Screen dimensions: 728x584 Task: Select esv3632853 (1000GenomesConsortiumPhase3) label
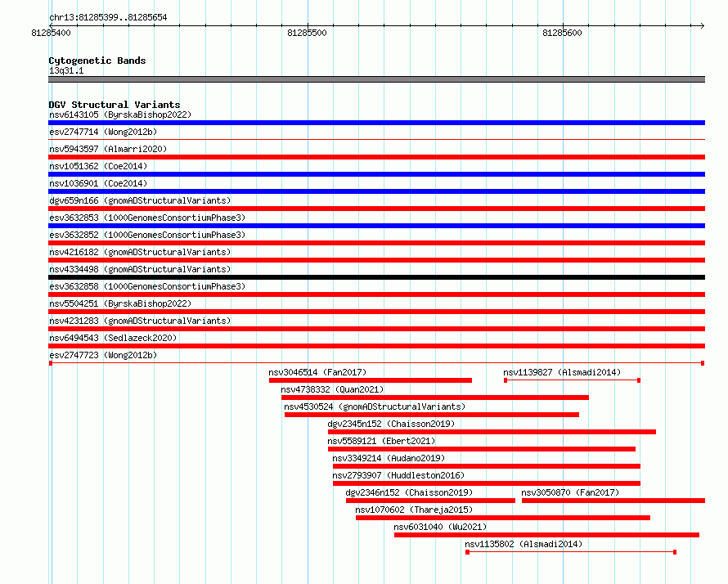(147, 218)
